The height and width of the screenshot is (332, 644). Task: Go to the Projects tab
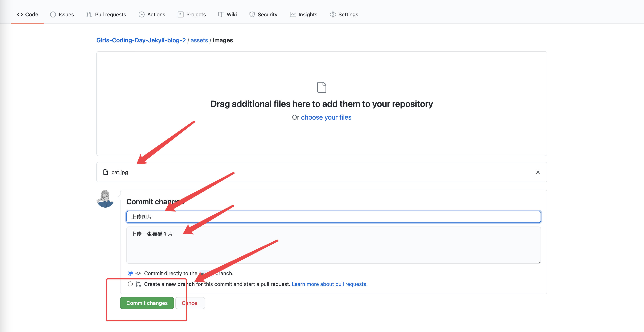191,14
